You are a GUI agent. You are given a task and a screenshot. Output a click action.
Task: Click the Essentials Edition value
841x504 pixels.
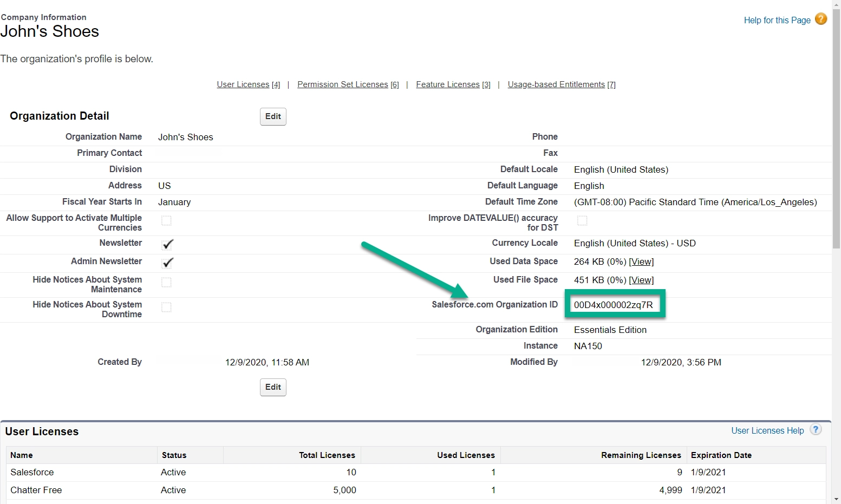click(610, 330)
